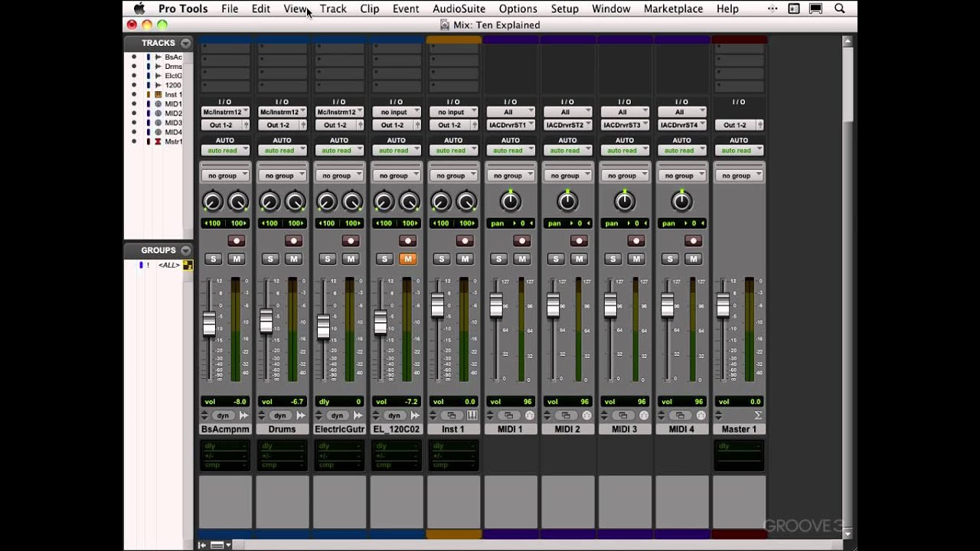Record-enable the ElectricGutr track
The height and width of the screenshot is (551, 980).
pos(351,241)
